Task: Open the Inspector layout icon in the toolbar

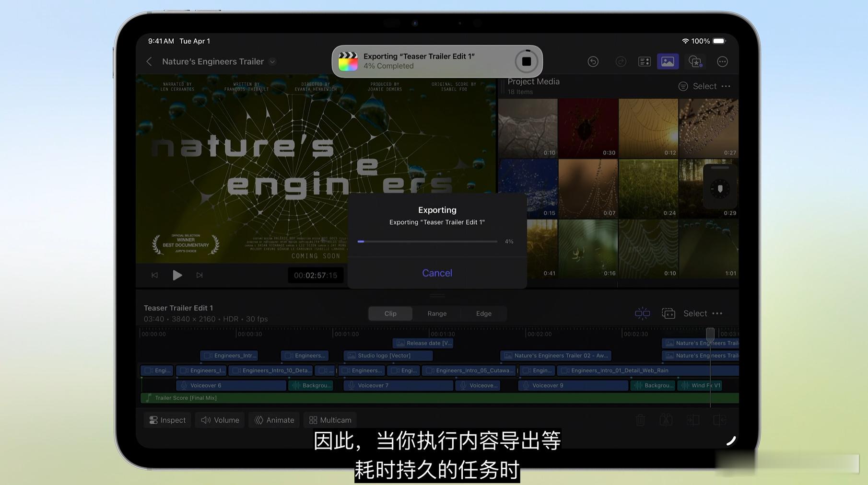Action: pos(645,61)
